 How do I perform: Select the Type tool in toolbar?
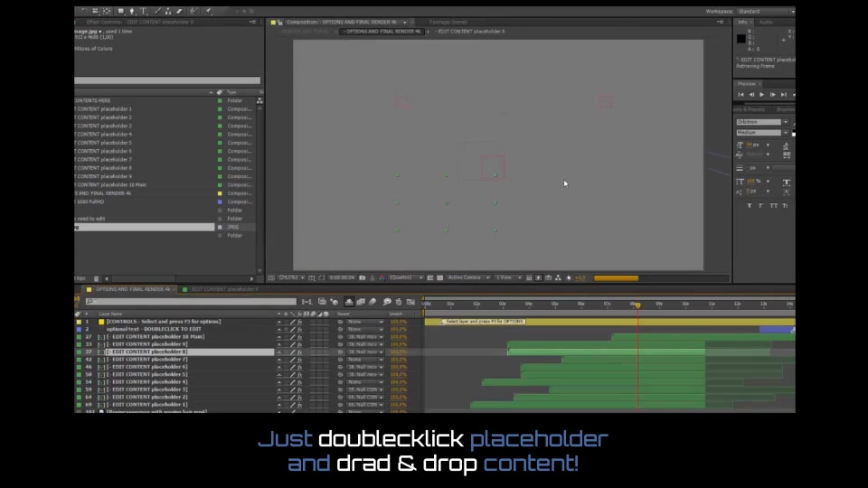144,11
